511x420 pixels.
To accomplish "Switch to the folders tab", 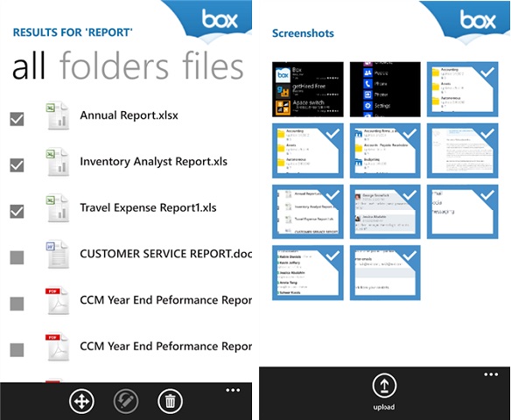I will 114,66.
